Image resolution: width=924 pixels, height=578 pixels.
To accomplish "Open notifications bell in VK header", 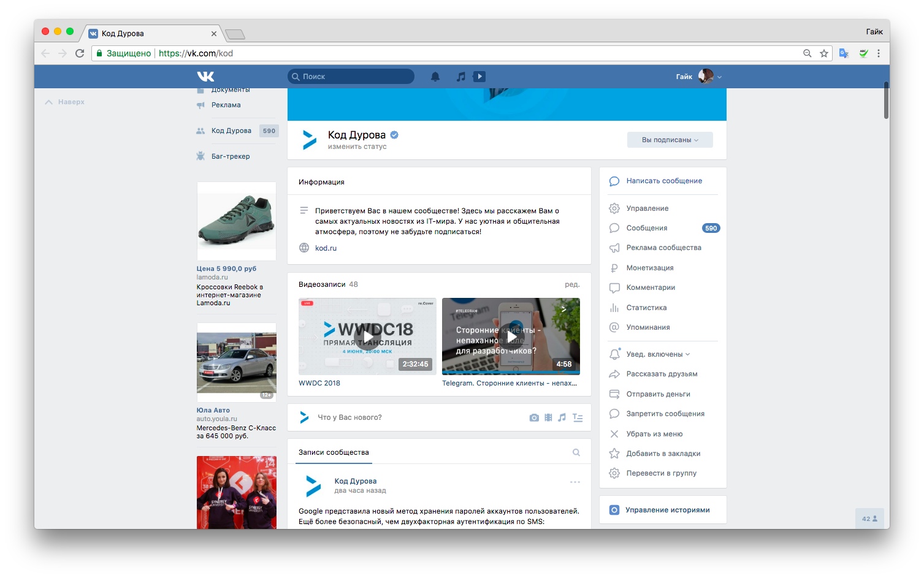I will pyautogui.click(x=435, y=77).
